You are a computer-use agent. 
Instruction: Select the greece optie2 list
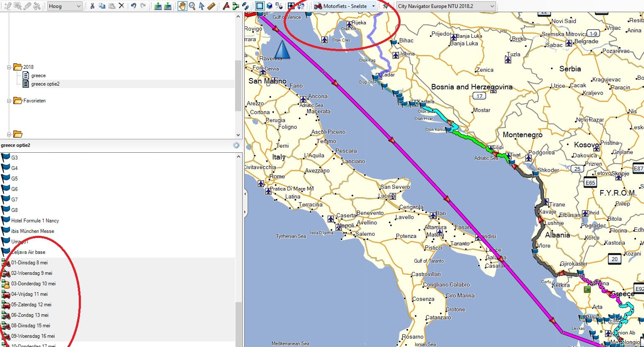click(45, 84)
